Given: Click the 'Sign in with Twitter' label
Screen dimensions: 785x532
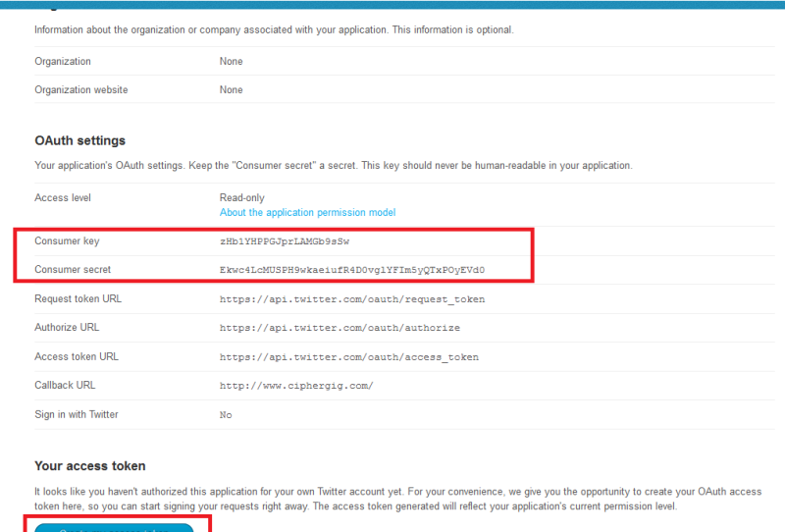Looking at the screenshot, I should pos(77,414).
